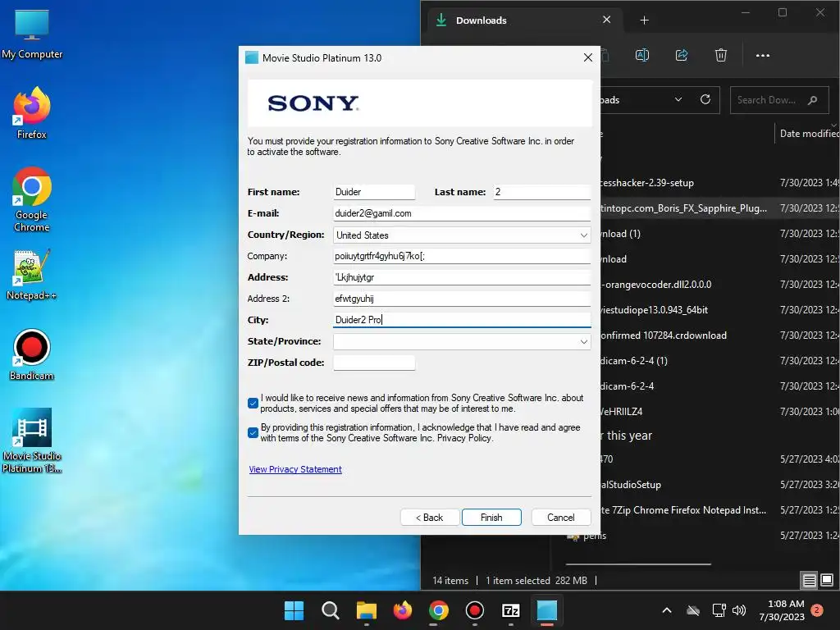Click the Company field
This screenshot has width=840, height=630.
[x=462, y=256]
